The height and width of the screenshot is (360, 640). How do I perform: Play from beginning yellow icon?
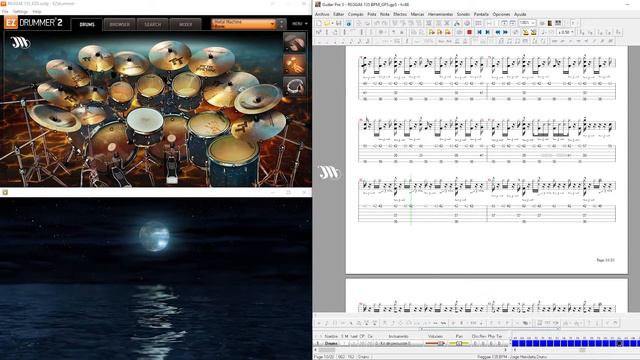(431, 32)
